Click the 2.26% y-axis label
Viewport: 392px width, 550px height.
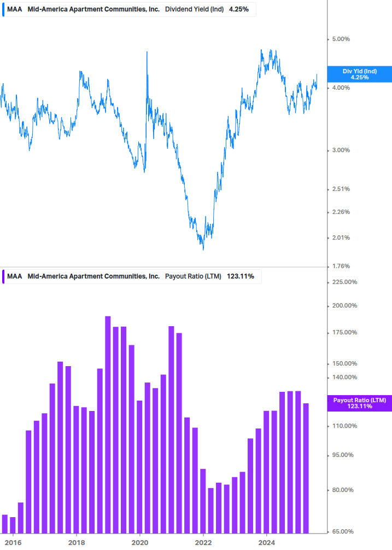point(341,212)
